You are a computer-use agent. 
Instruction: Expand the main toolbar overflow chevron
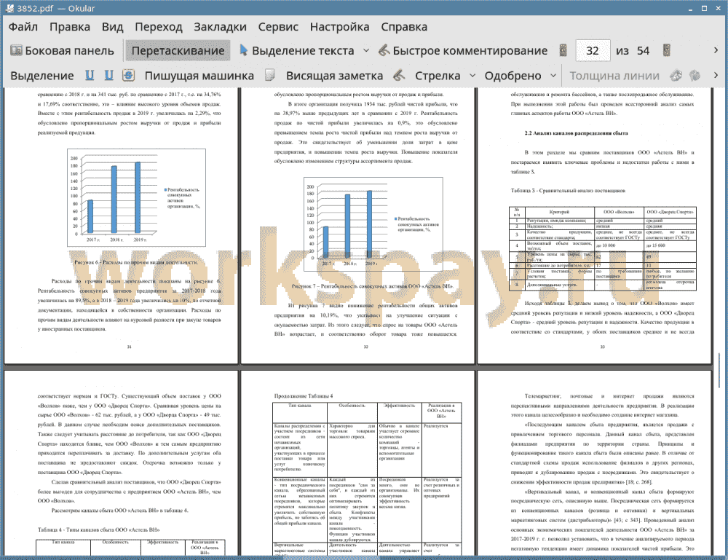click(716, 50)
